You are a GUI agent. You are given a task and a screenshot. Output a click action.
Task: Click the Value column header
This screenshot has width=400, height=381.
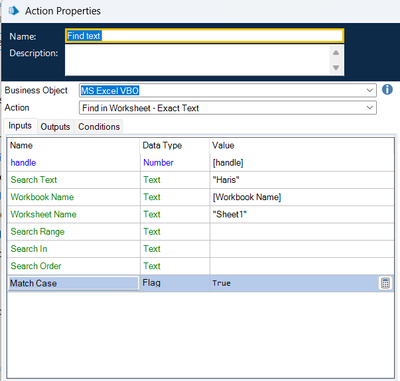point(302,146)
